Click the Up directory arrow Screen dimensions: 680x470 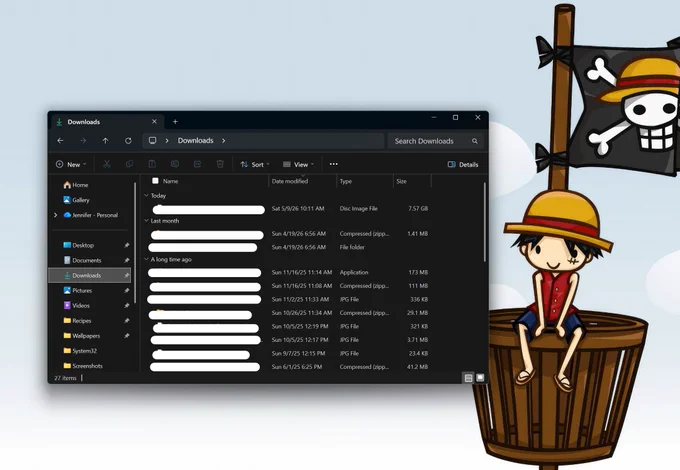[x=105, y=141]
